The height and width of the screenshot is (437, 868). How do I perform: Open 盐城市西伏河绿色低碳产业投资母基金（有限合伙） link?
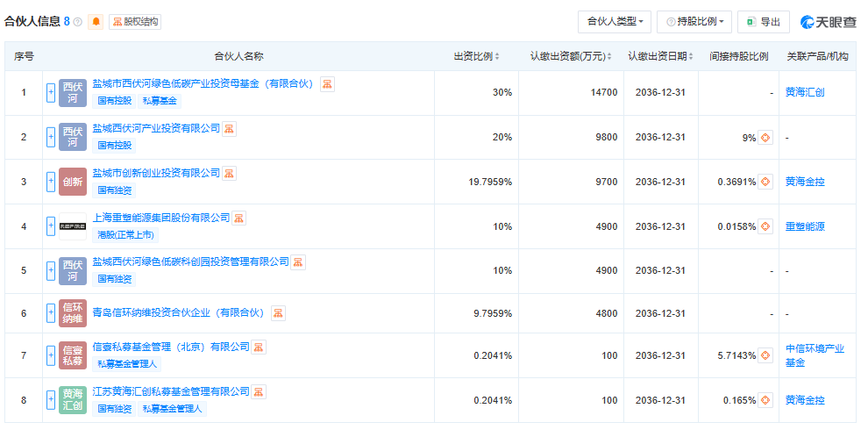click(x=204, y=83)
